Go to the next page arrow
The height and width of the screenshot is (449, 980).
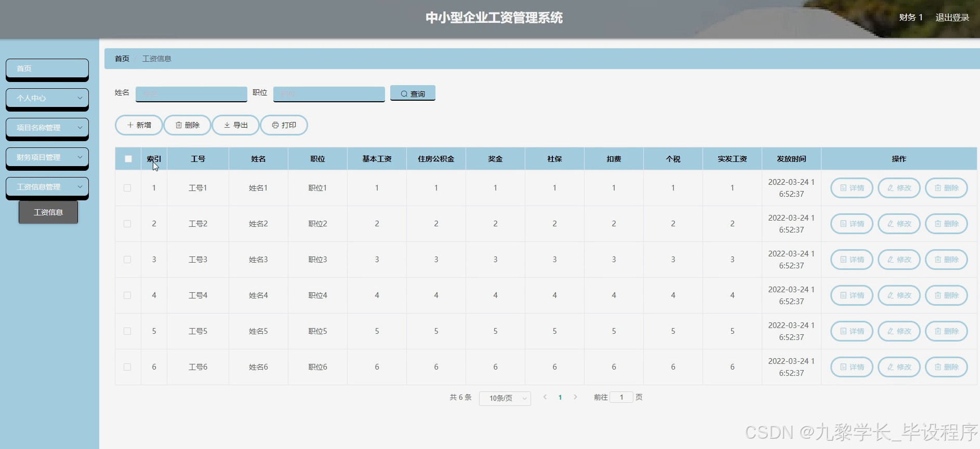pos(575,397)
